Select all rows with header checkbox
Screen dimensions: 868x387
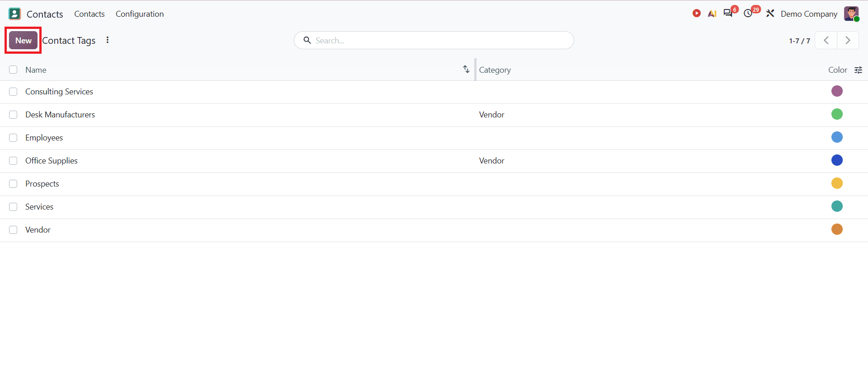tap(13, 70)
